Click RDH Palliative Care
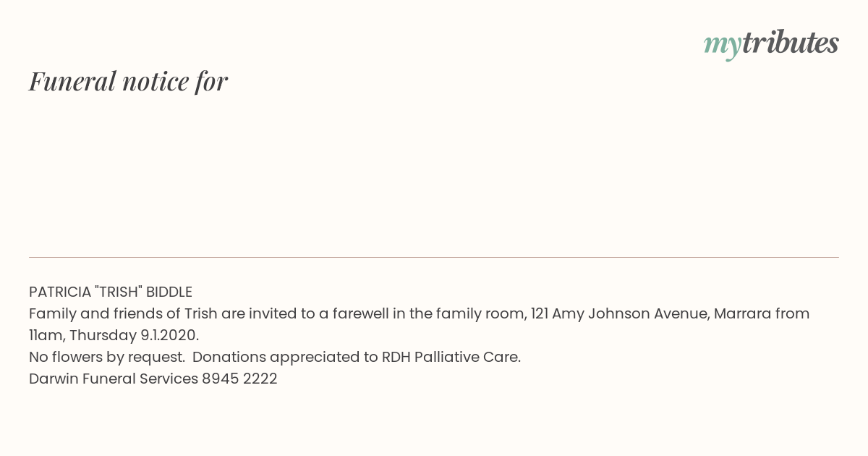 451,357
